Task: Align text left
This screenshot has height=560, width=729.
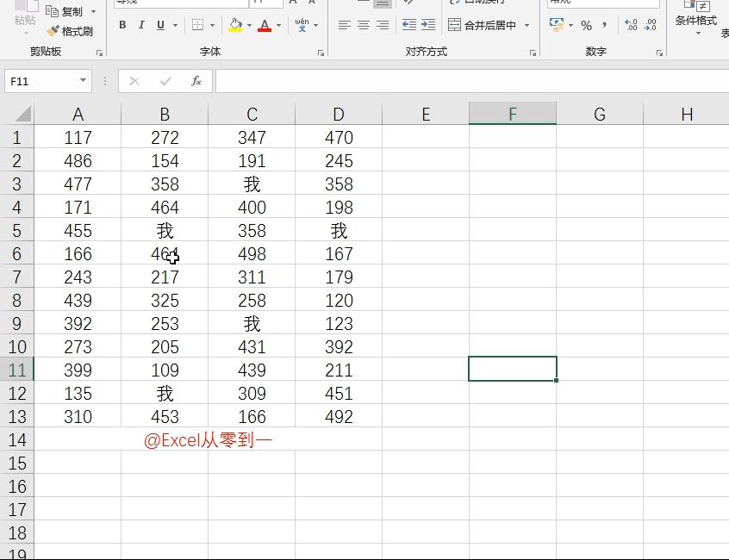Action: click(345, 26)
